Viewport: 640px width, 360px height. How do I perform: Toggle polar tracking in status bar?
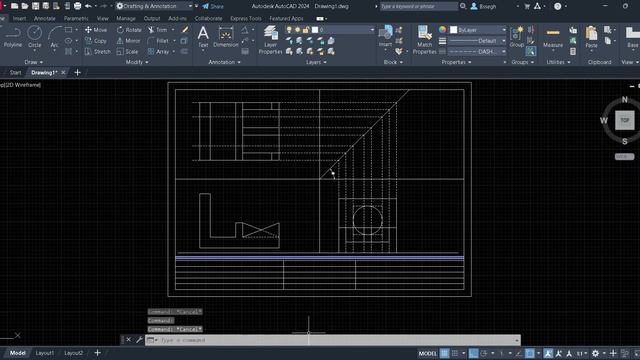(x=484, y=353)
